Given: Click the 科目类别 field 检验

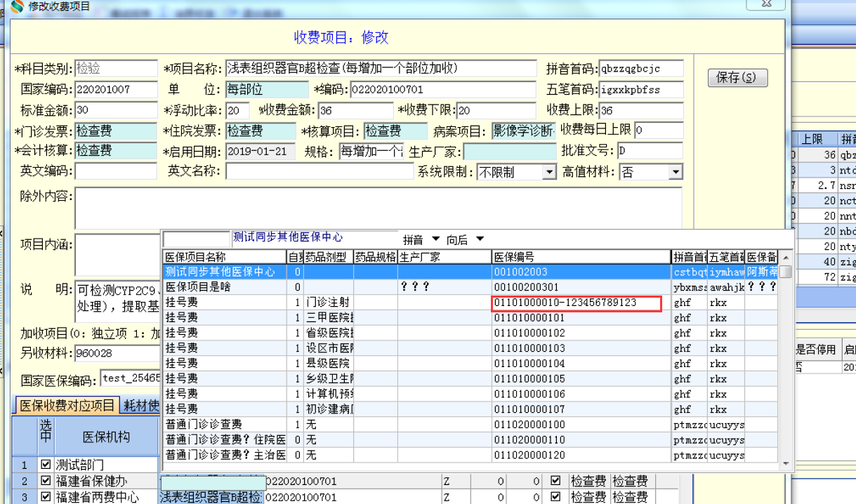Looking at the screenshot, I should pos(116,68).
